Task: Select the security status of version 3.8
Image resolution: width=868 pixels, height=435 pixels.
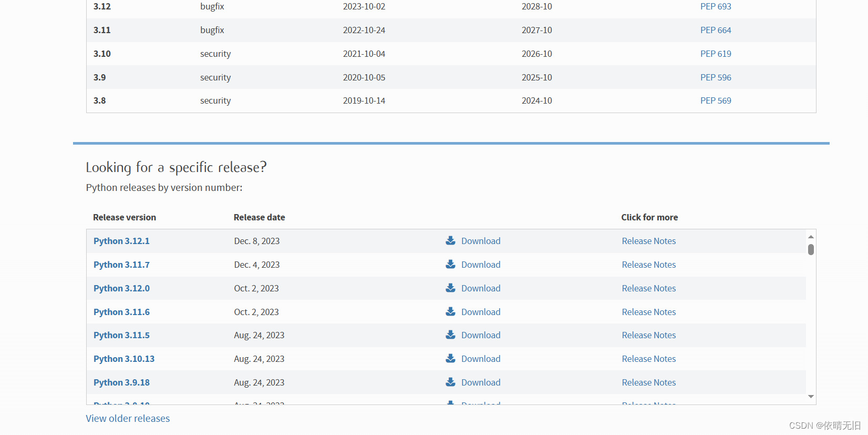Action: pos(215,100)
